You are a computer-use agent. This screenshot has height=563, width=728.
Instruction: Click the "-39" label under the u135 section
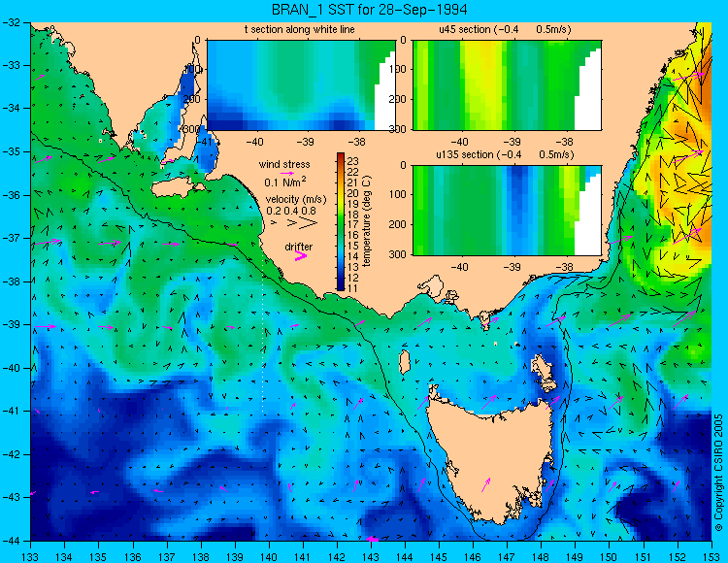coord(511,267)
